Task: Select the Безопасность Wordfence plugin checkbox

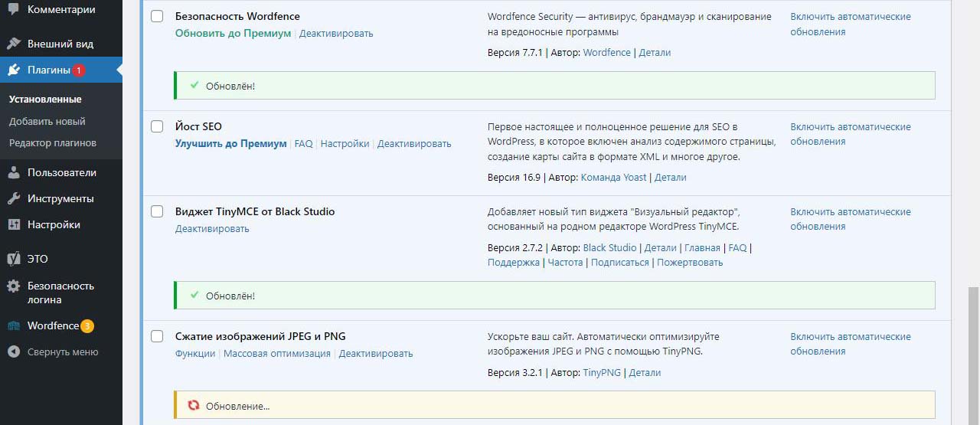Action: [x=157, y=16]
